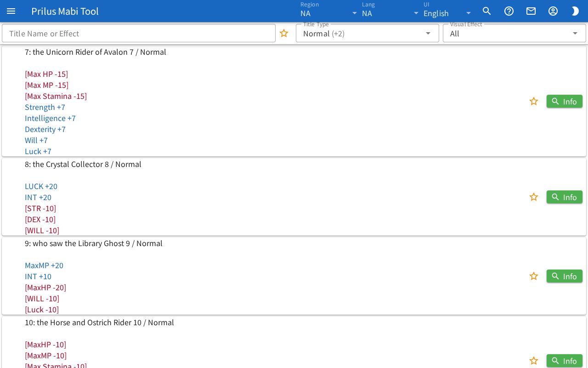This screenshot has height=368, width=588.
Task: Open the help question mark icon
Action: [x=509, y=11]
